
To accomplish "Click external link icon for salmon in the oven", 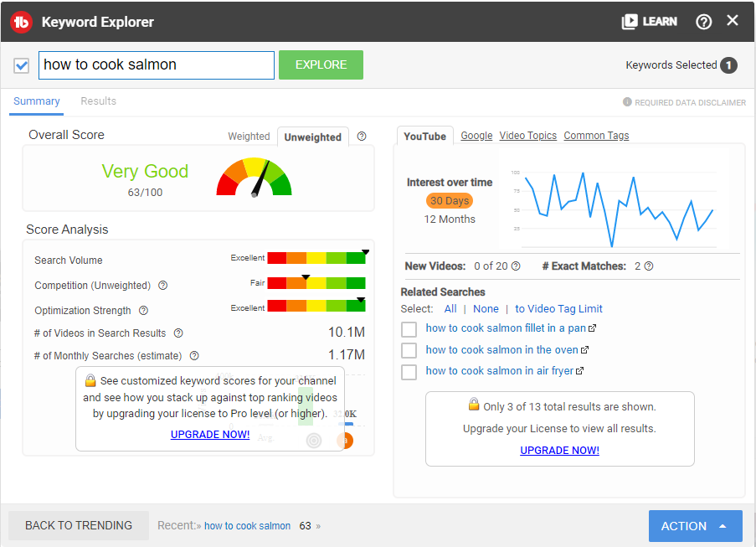I will [x=585, y=350].
